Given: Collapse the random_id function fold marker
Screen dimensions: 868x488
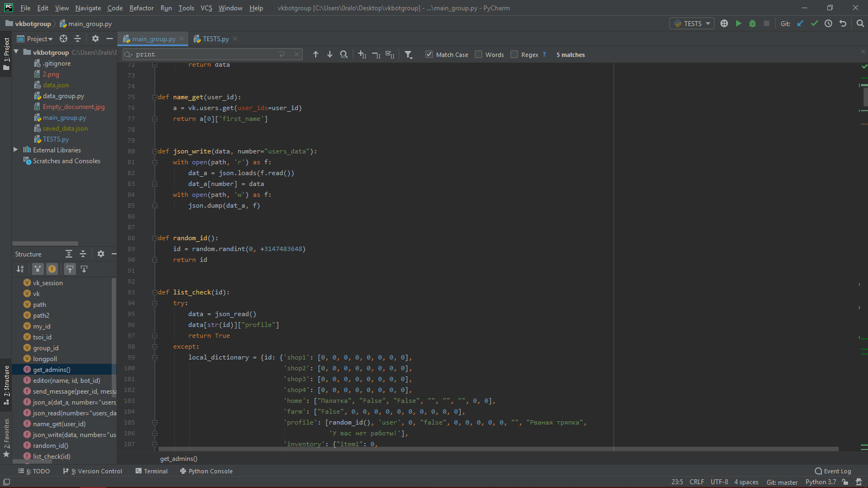Looking at the screenshot, I should tap(155, 238).
